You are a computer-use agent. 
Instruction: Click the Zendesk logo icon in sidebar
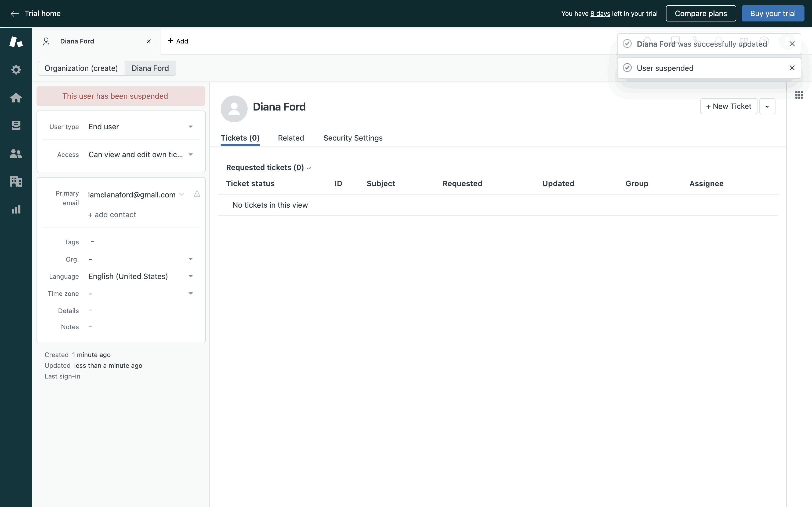[16, 42]
